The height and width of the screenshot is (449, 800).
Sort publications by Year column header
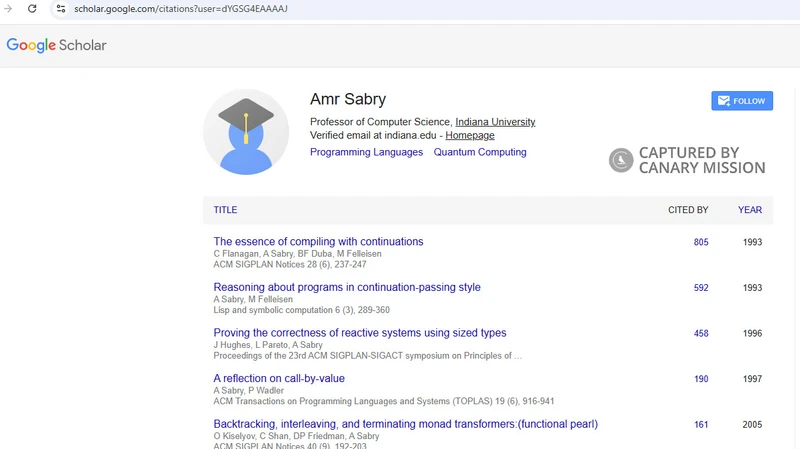(750, 210)
